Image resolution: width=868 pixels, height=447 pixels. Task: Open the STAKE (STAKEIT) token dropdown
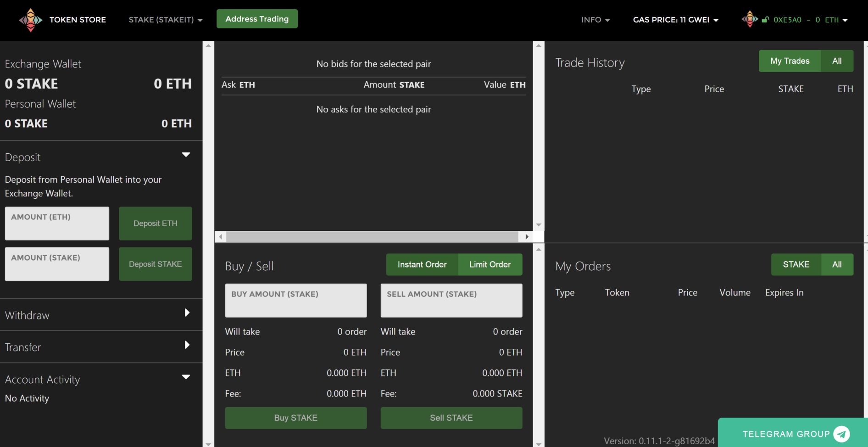(166, 20)
